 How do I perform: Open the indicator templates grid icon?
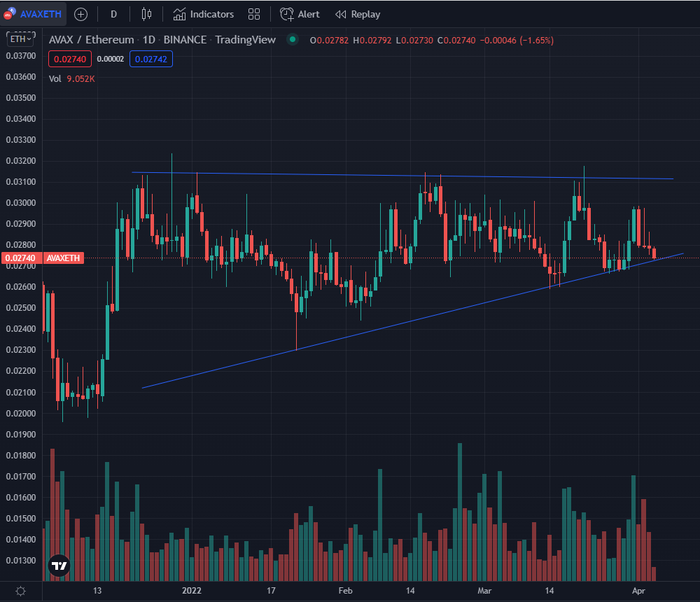(x=254, y=14)
